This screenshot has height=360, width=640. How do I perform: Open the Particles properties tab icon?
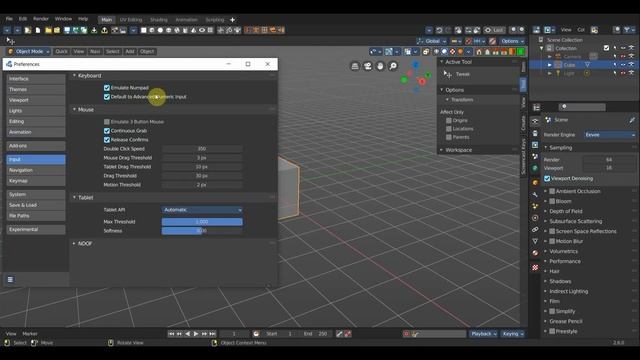[535, 206]
